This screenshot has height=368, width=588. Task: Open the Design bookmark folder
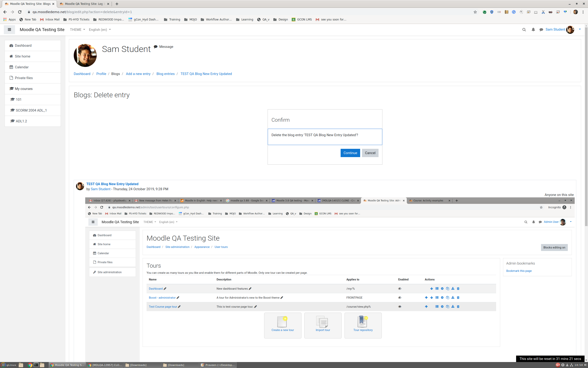[281, 20]
